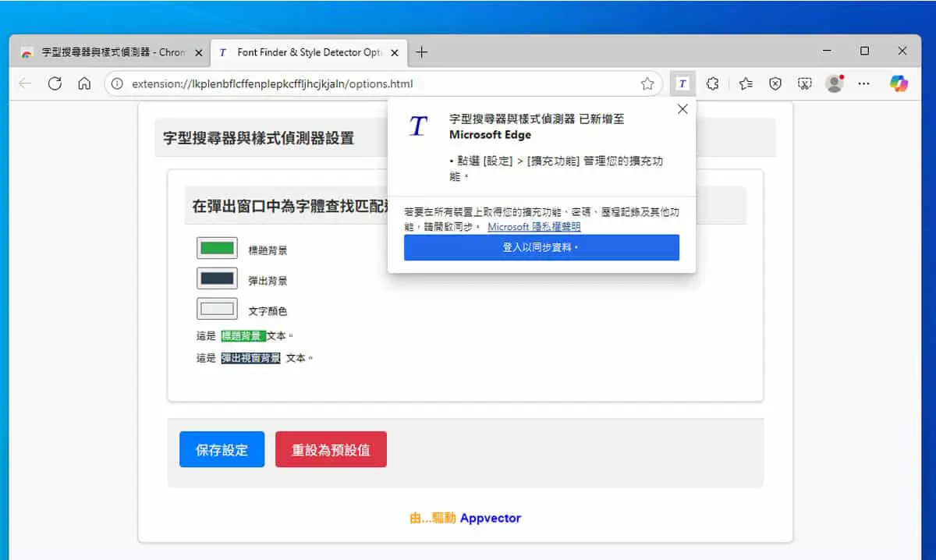Click the 重設為預設值 button
Screen dimensions: 936x560
coord(331,449)
